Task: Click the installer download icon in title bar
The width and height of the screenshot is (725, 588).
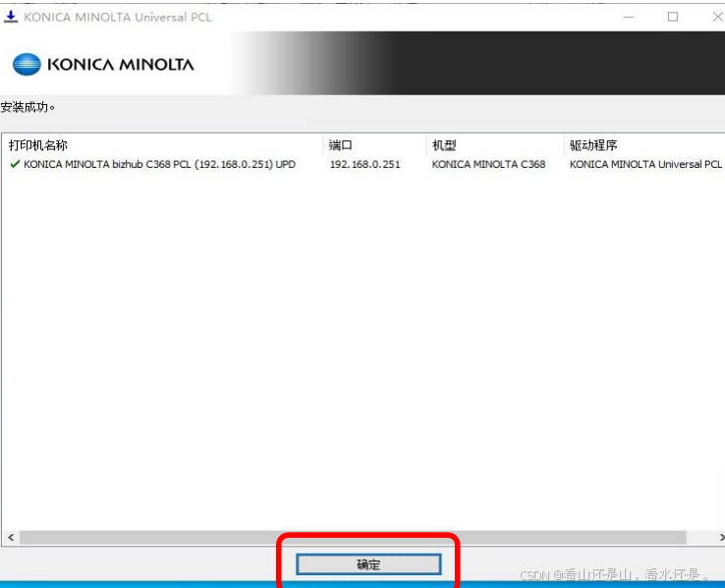Action: click(x=11, y=17)
